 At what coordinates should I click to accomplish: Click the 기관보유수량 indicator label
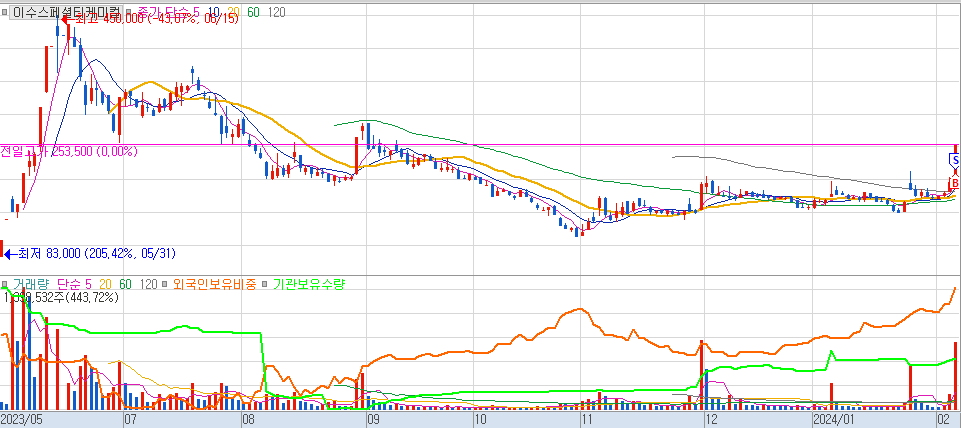click(309, 284)
